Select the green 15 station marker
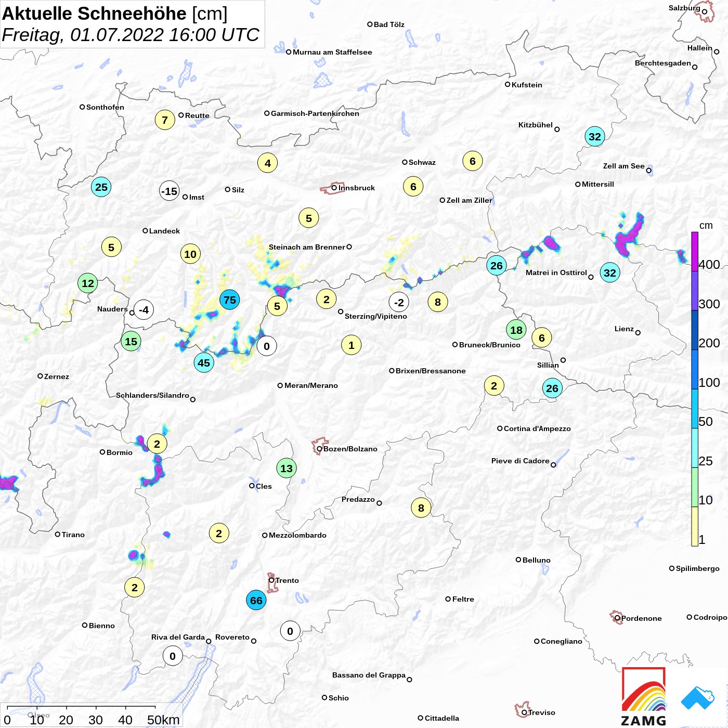Screen dimensions: 728x728 (131, 342)
